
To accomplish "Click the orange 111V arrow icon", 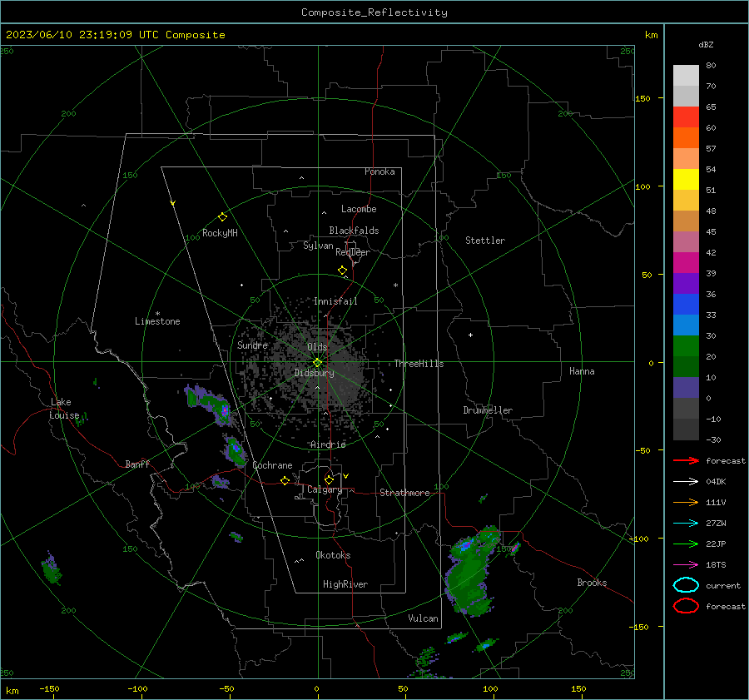I will pyautogui.click(x=686, y=502).
